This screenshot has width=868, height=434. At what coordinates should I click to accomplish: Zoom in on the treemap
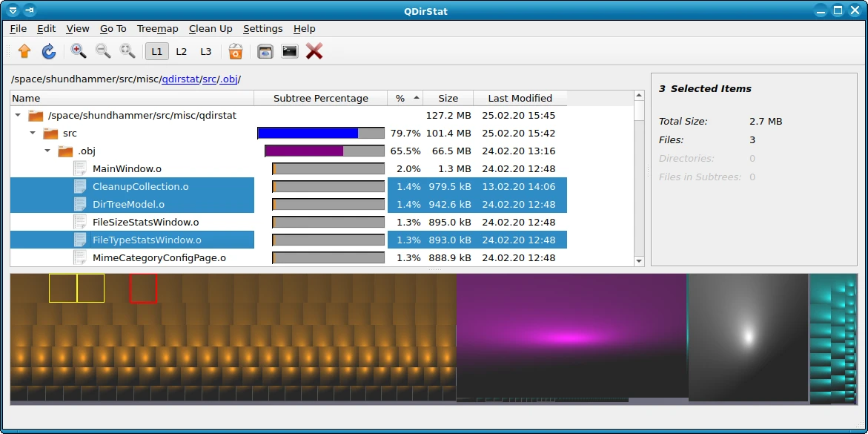76,51
